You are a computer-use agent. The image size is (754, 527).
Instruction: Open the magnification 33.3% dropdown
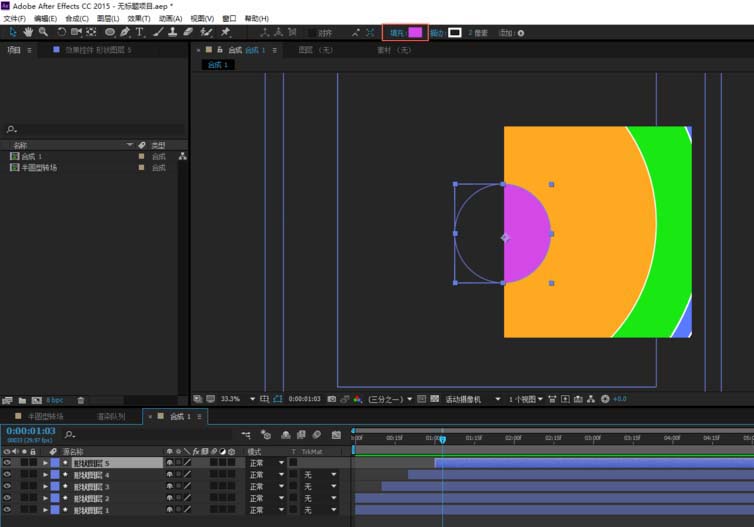[x=252, y=399]
